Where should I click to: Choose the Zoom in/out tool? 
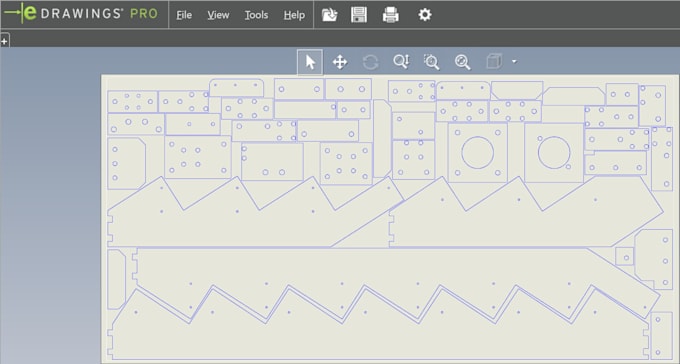(x=401, y=62)
